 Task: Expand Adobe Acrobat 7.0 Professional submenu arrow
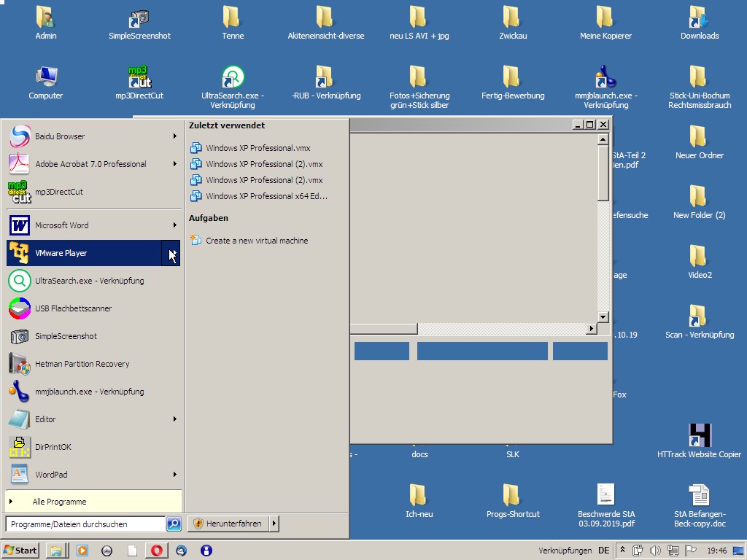click(174, 164)
